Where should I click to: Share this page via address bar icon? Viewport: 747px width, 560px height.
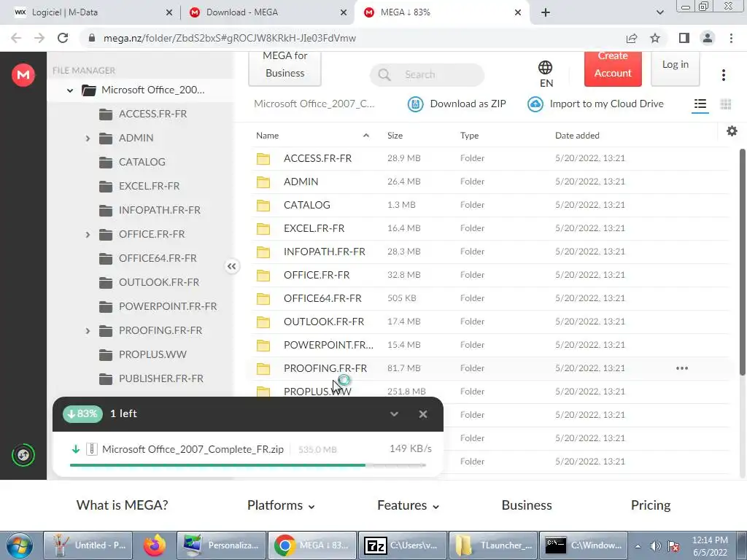(631, 38)
